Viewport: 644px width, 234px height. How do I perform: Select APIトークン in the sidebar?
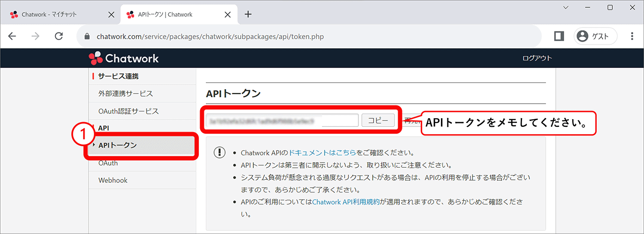click(x=142, y=145)
